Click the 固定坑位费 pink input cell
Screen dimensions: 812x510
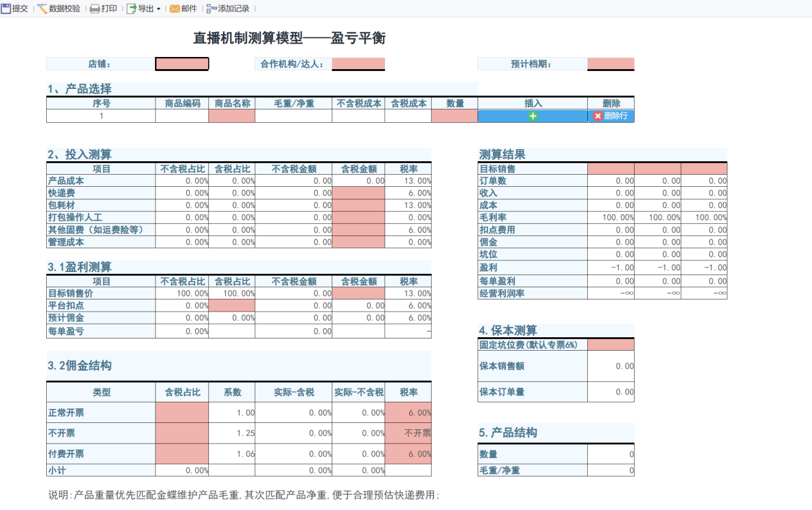610,343
